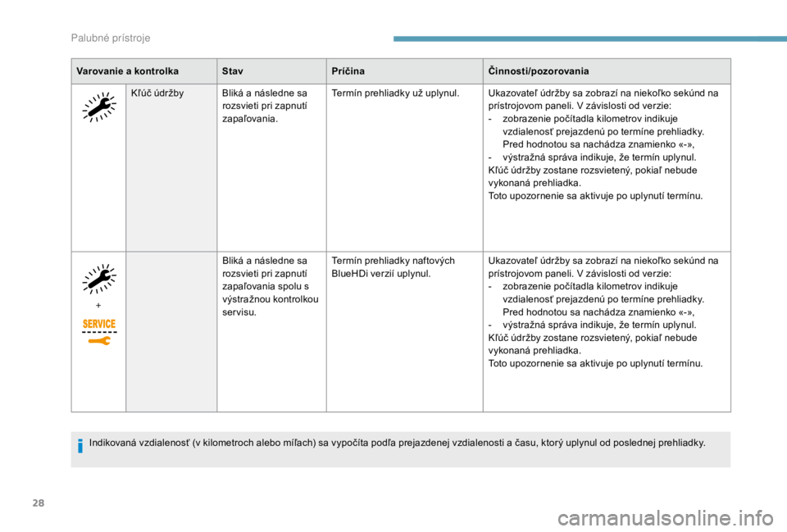Select the 'Činnosti/pozorovania' column header
This screenshot has height=532, width=787.
click(539, 71)
